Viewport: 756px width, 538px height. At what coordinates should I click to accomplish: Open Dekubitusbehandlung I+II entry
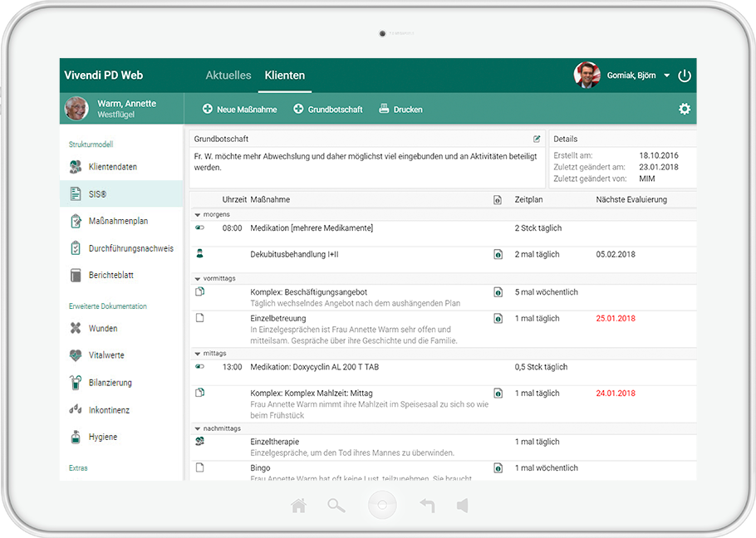294,254
